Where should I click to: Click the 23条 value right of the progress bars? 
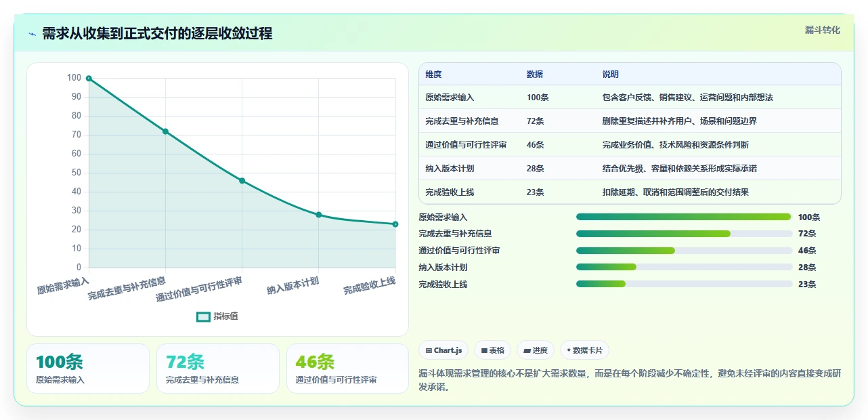coord(807,285)
